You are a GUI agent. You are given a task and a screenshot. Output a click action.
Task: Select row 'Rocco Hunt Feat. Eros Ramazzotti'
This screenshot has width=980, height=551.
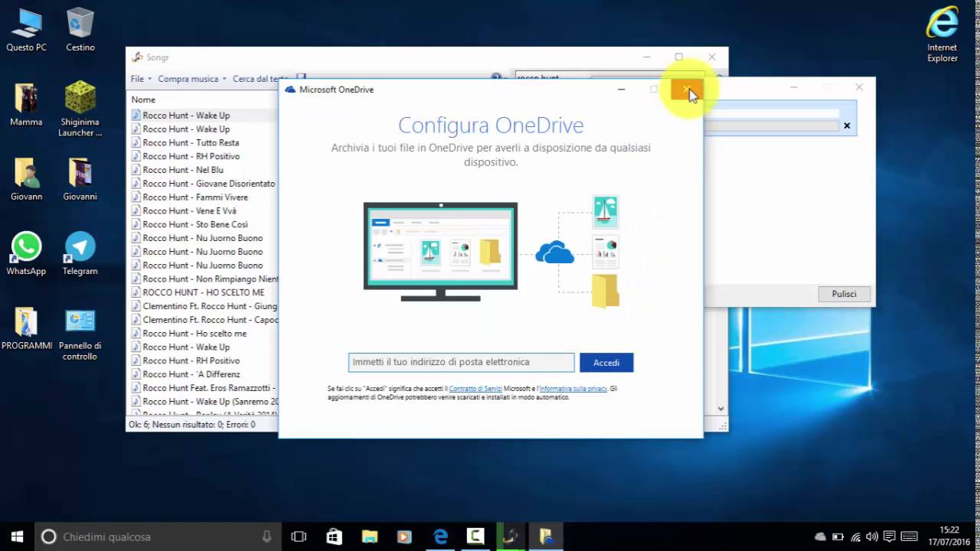tap(204, 388)
